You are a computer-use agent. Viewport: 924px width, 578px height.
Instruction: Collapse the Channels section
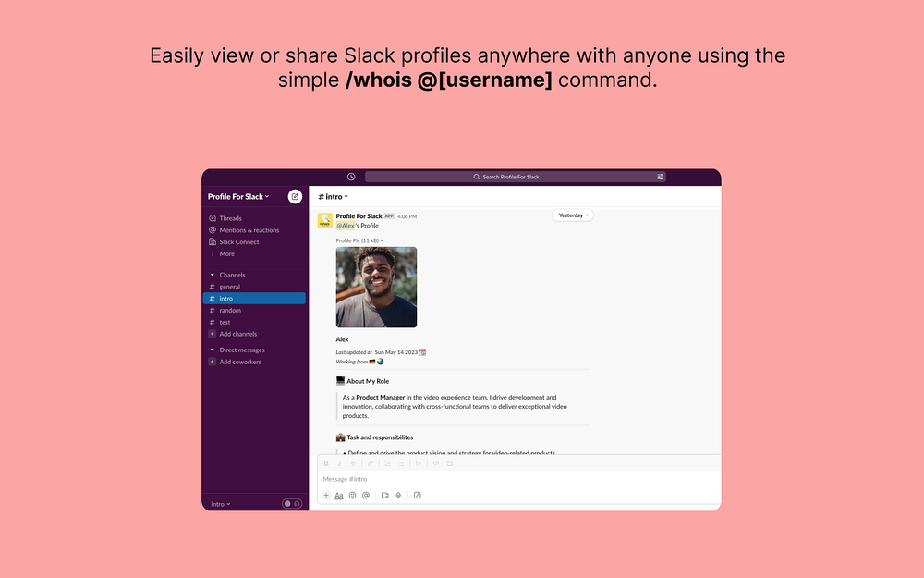tap(213, 275)
